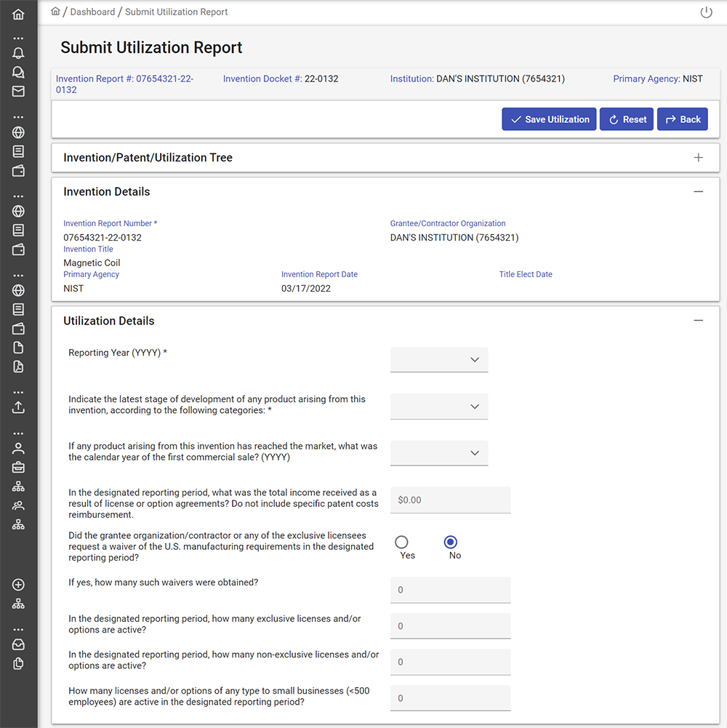Open the inbox tray icon in the sidebar
This screenshot has width=727, height=728.
point(18,644)
